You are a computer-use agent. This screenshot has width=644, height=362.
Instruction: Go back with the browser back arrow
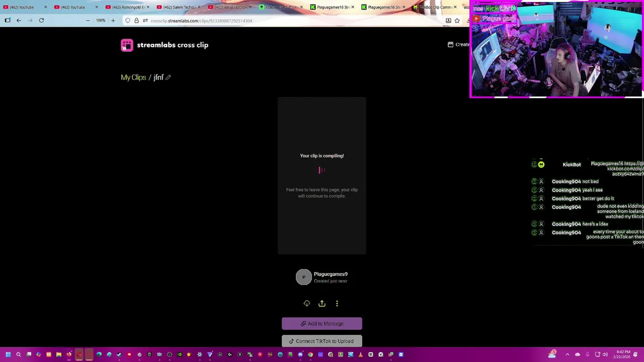(x=19, y=21)
